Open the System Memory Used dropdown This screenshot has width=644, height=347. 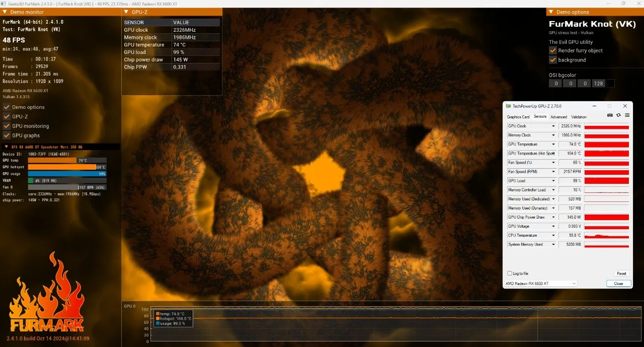click(x=553, y=244)
